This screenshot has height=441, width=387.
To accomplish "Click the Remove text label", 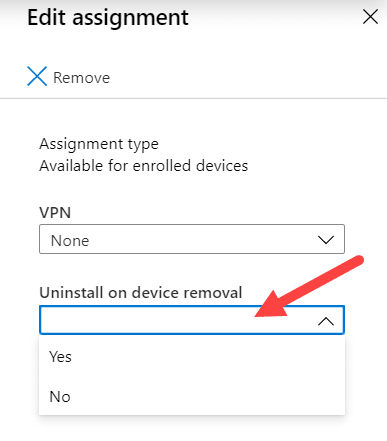I will pyautogui.click(x=82, y=78).
